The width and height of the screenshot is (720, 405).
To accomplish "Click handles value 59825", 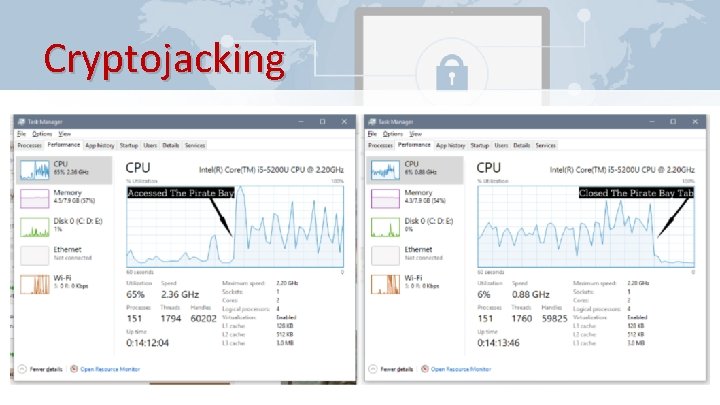I will pyautogui.click(x=554, y=319).
